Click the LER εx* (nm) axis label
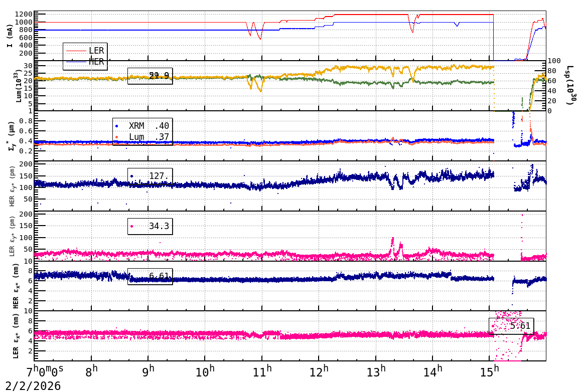Viewport: 582px width, 392px height. coord(16,336)
